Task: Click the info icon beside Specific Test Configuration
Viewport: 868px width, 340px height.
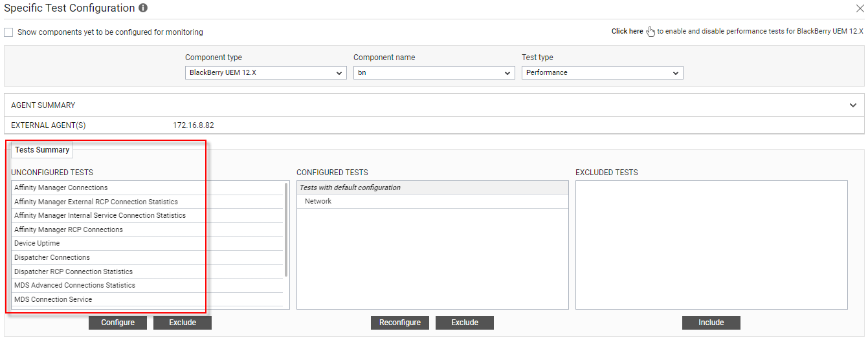Action: coord(143,8)
